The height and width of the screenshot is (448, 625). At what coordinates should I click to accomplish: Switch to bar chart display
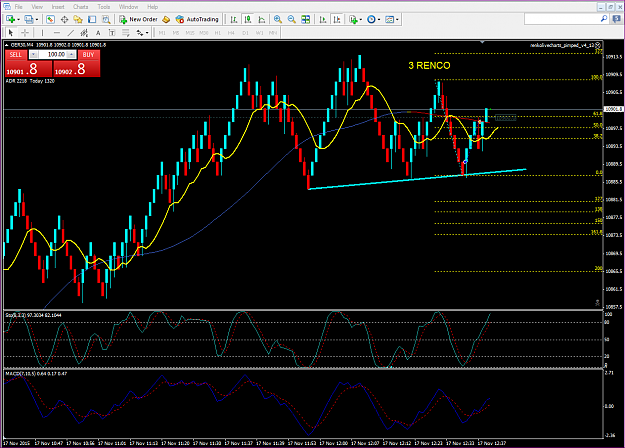(234, 19)
